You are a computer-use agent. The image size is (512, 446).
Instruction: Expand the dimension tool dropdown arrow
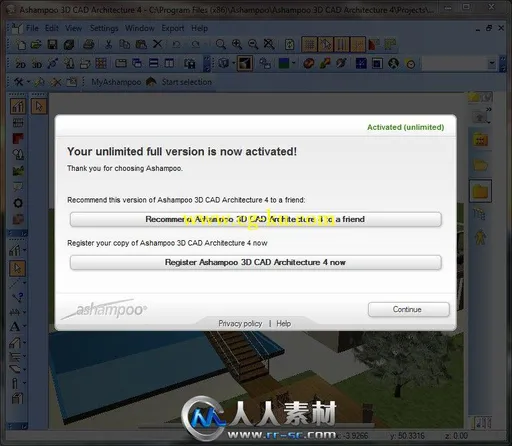point(24,312)
